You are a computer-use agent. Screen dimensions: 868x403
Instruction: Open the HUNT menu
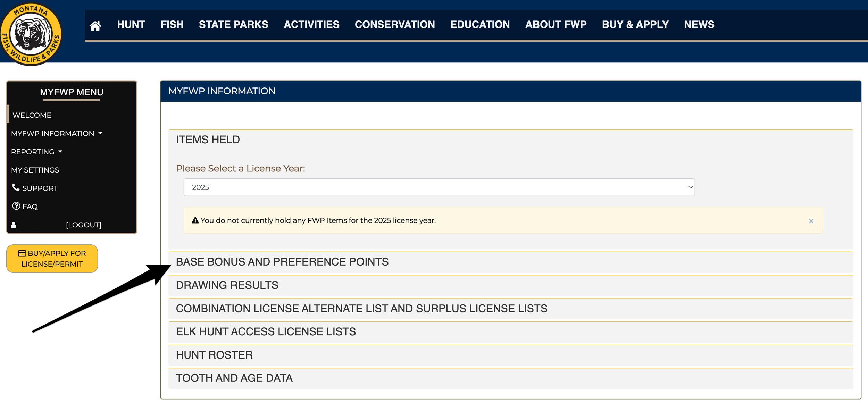(x=131, y=24)
